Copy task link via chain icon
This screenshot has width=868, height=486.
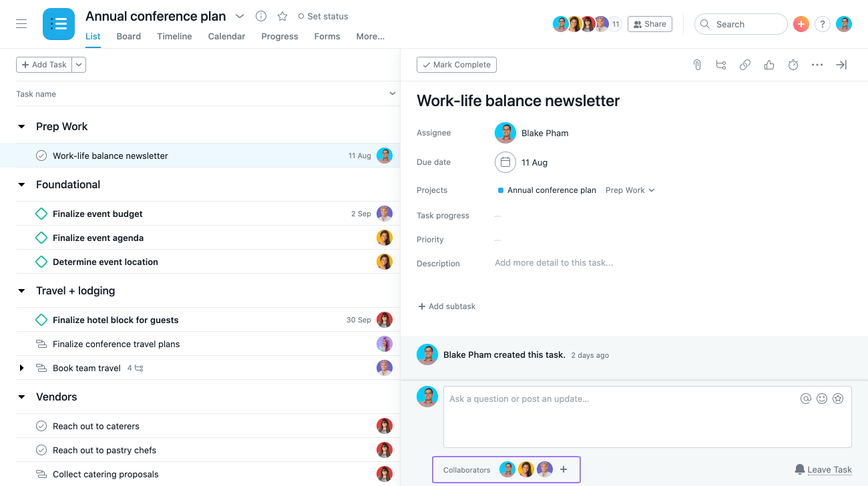[x=745, y=65]
